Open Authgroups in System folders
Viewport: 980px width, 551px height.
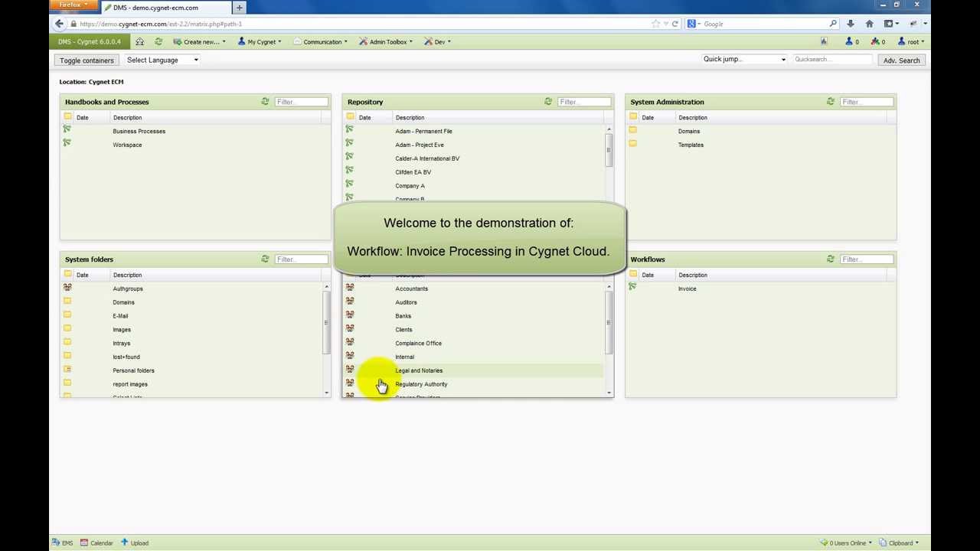[x=127, y=289]
